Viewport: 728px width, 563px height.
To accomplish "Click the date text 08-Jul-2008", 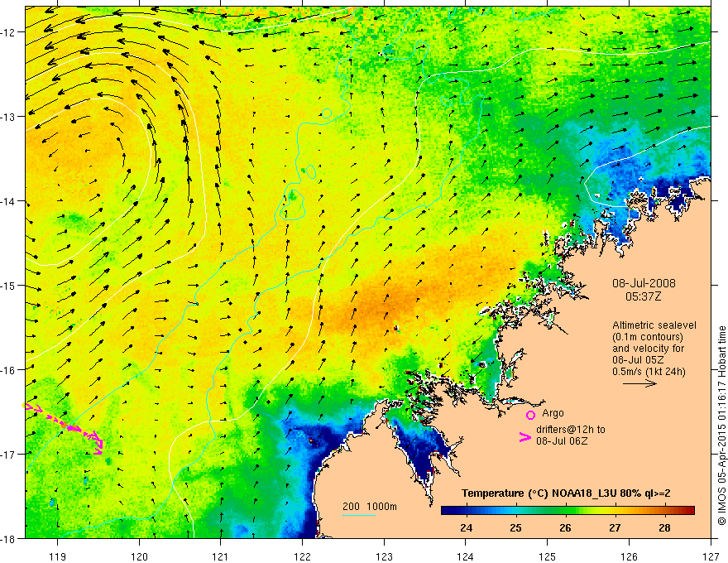I will click(644, 283).
